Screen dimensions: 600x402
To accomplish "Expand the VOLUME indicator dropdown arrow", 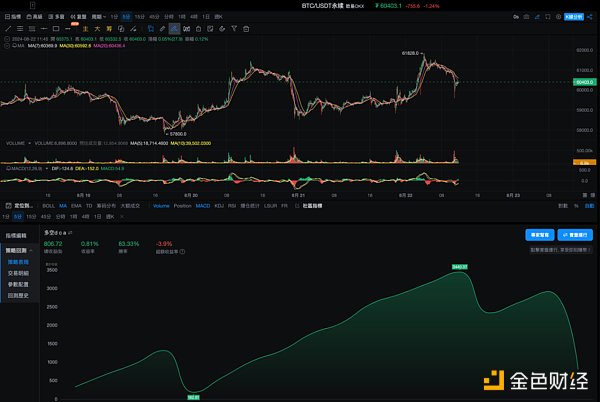I will coord(29,143).
